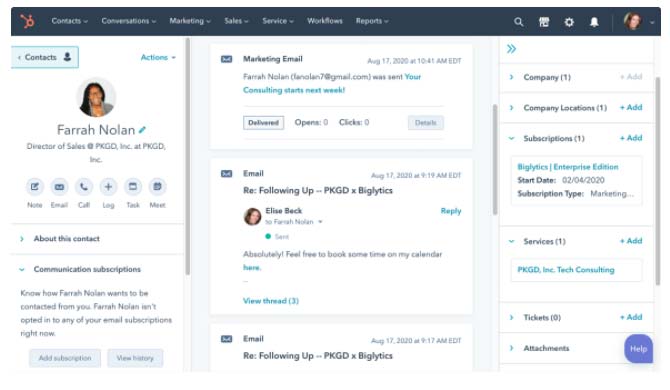Add a new Ticket
Viewport: 670px width, 390px height.
631,317
